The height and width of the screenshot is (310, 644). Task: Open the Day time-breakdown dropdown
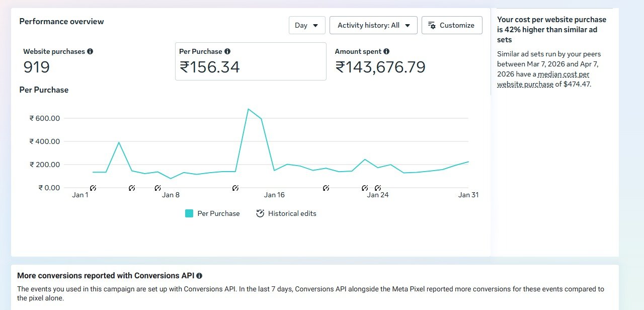[x=307, y=25]
